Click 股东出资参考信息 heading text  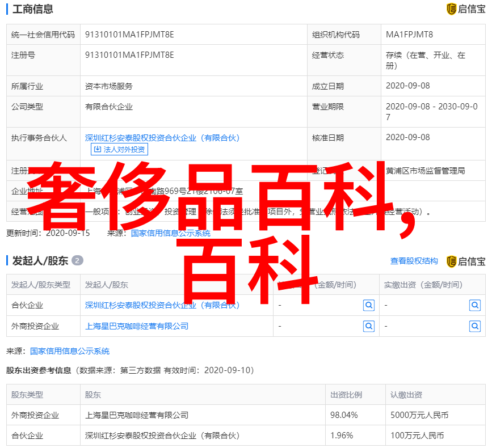[x=39, y=370]
